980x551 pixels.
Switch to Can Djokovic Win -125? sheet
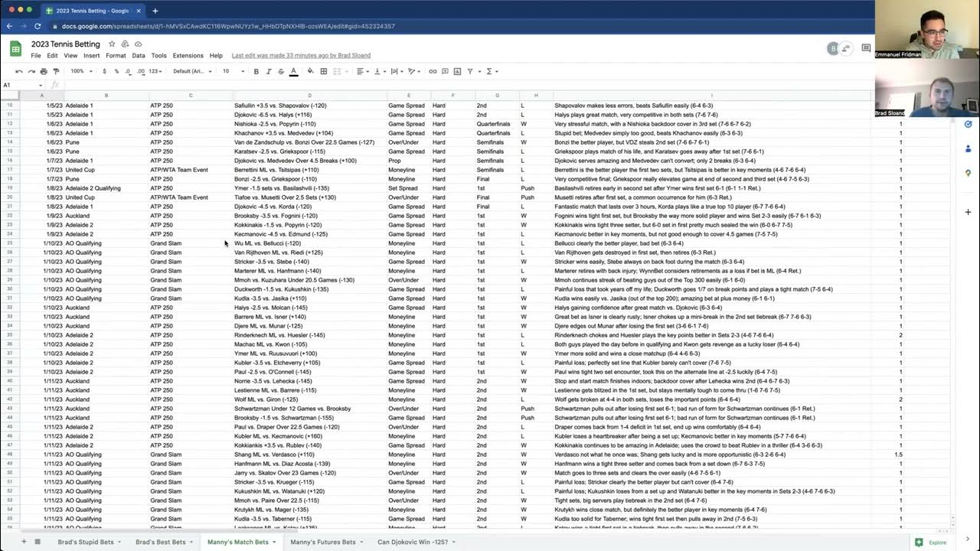(413, 542)
